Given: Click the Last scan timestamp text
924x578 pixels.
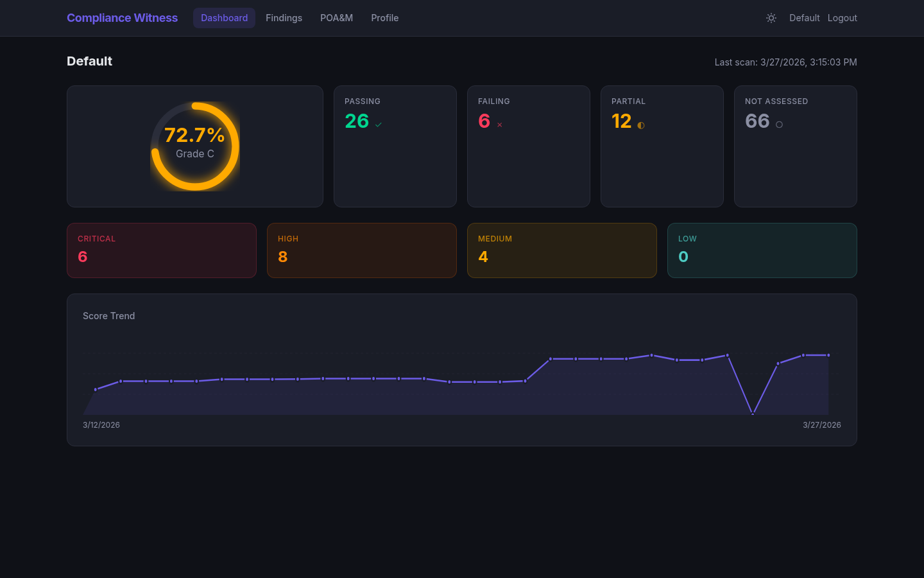Looking at the screenshot, I should point(785,62).
